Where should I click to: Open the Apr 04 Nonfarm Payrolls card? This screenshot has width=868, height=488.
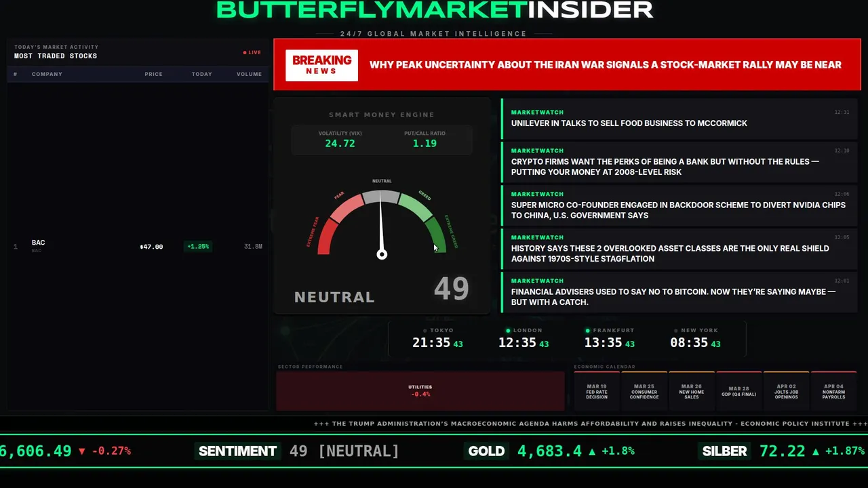click(x=834, y=391)
